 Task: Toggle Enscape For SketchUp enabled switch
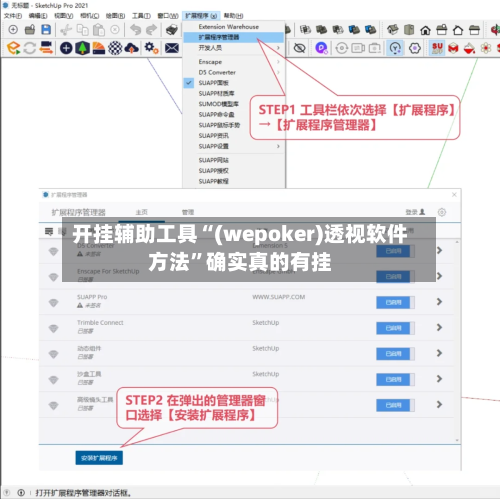[x=395, y=277]
